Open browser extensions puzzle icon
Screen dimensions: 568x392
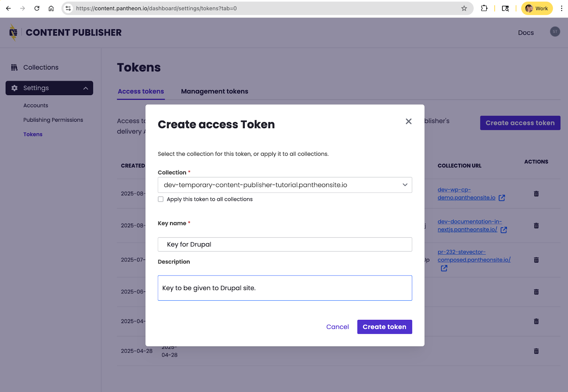(x=484, y=9)
